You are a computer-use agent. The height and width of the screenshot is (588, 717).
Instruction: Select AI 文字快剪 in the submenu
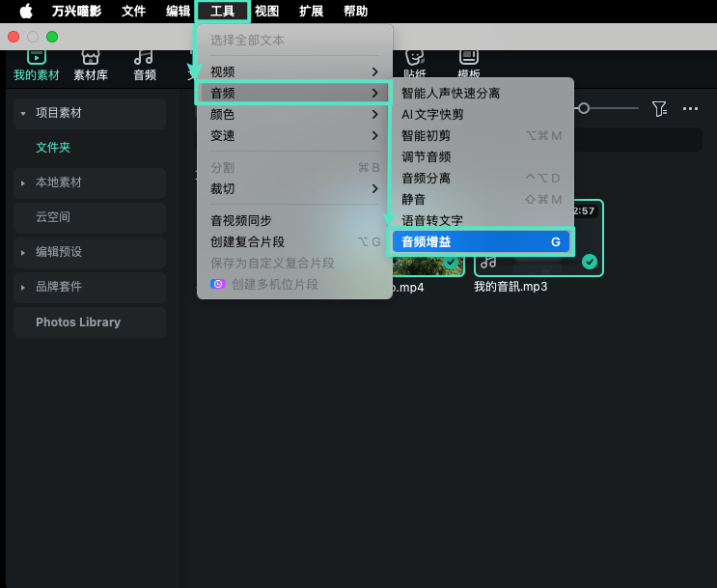point(481,114)
